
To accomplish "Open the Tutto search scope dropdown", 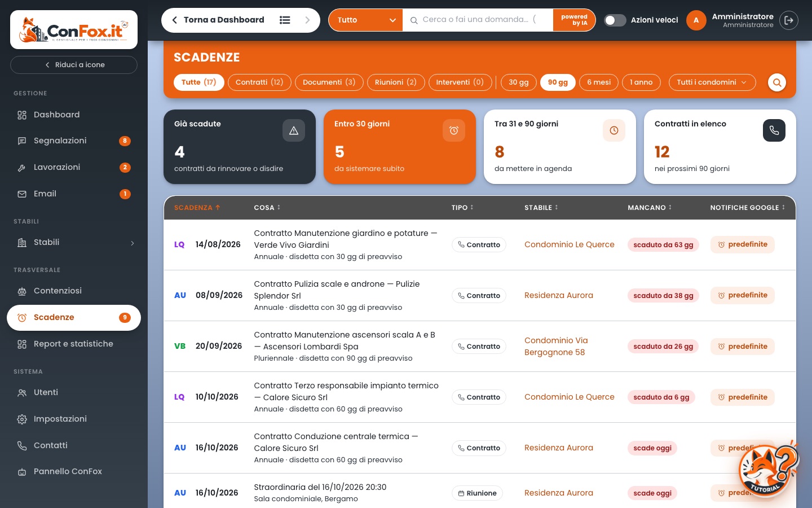I will tap(366, 20).
